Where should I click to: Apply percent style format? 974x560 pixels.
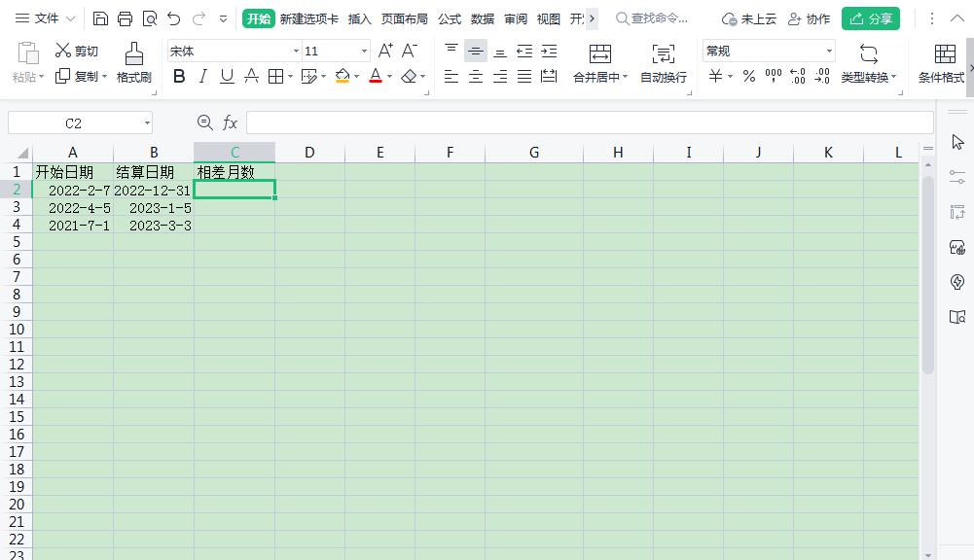click(749, 77)
